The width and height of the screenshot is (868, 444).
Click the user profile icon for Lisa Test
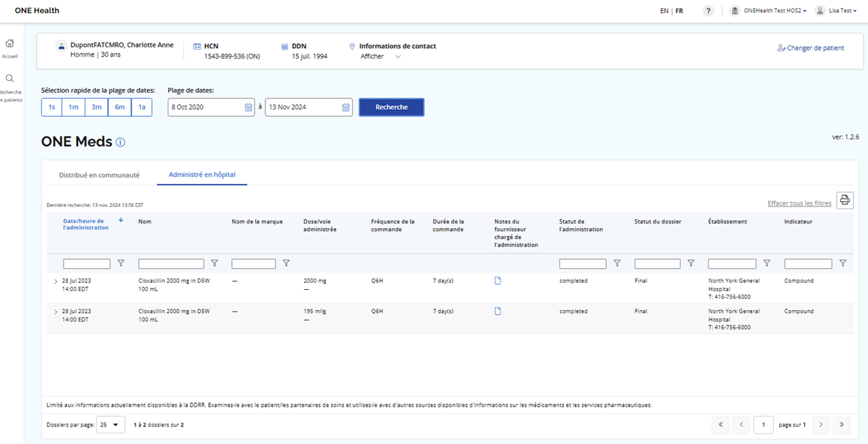(x=820, y=11)
